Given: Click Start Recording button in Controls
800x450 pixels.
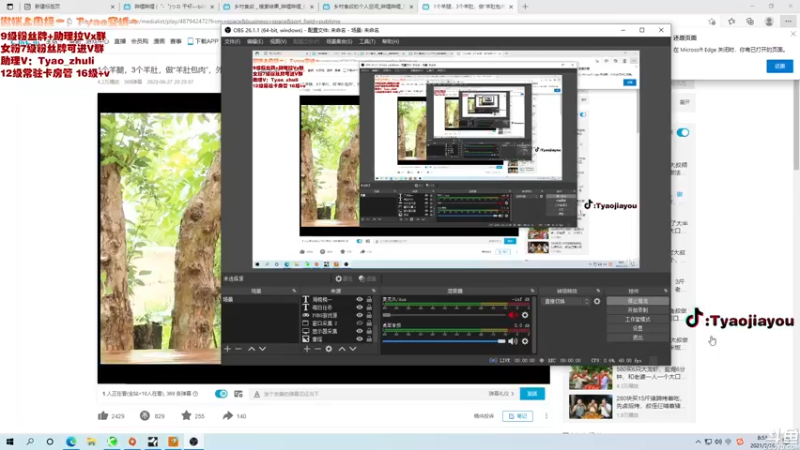Looking at the screenshot, I should point(638,310).
